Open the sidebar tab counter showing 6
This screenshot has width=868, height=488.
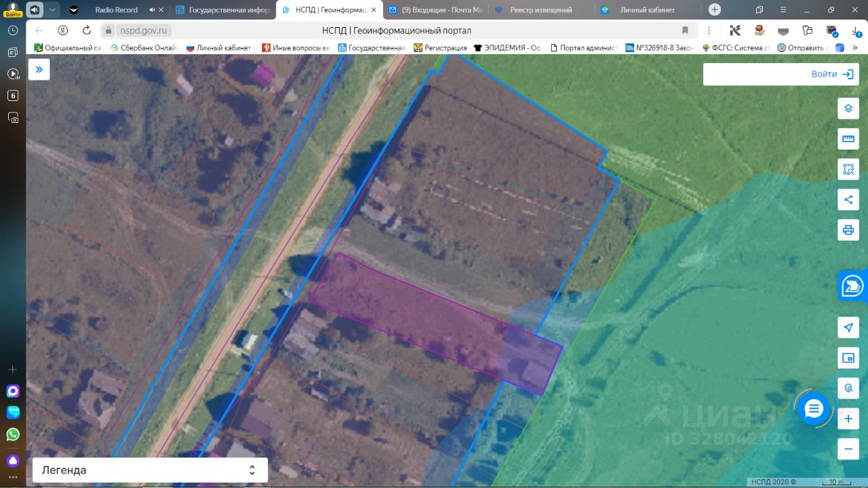[13, 96]
